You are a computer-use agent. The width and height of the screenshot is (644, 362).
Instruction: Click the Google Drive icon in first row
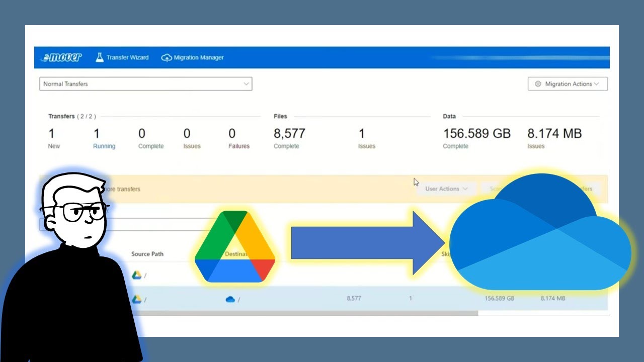click(x=136, y=275)
